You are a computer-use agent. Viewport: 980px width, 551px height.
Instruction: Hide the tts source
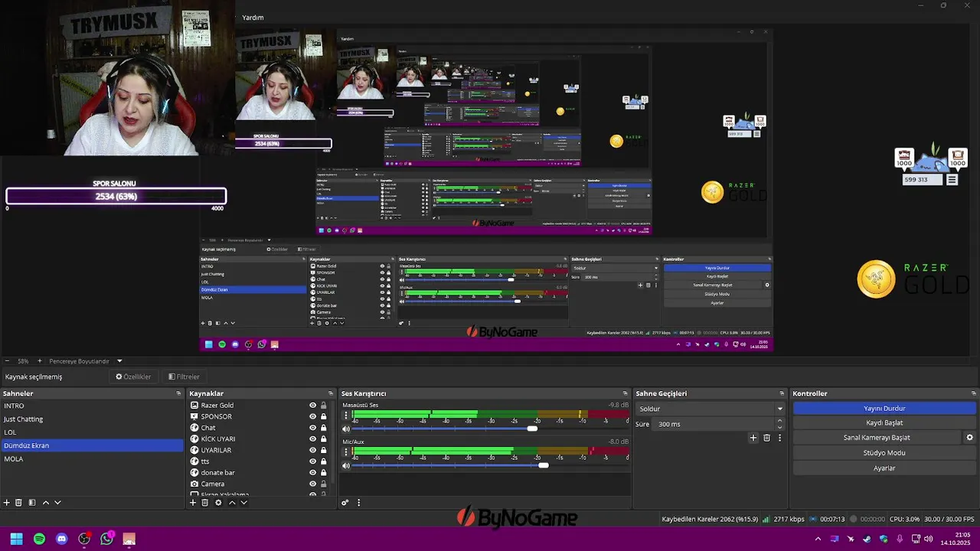point(312,461)
